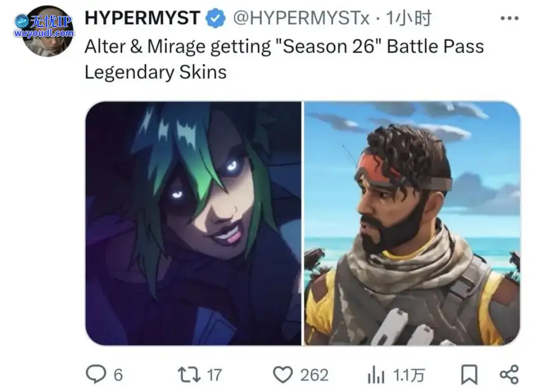This screenshot has height=392, width=543.
Task: Enlarge the green-haired Alter image
Action: [193, 223]
